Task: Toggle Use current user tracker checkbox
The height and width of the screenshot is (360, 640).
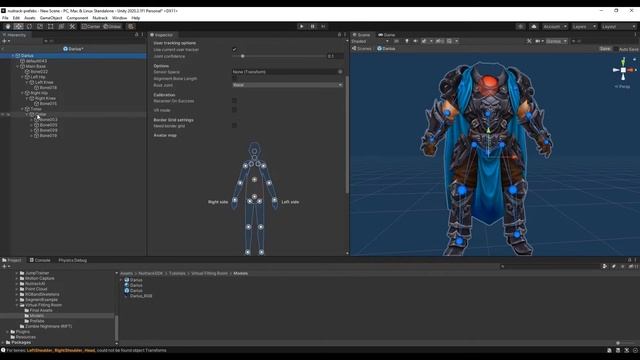Action: pyautogui.click(x=234, y=49)
